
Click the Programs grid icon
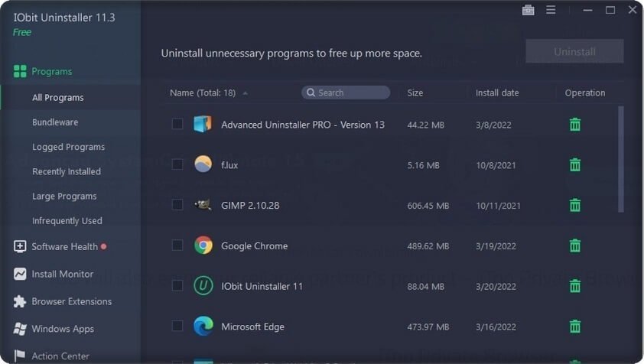tap(20, 71)
